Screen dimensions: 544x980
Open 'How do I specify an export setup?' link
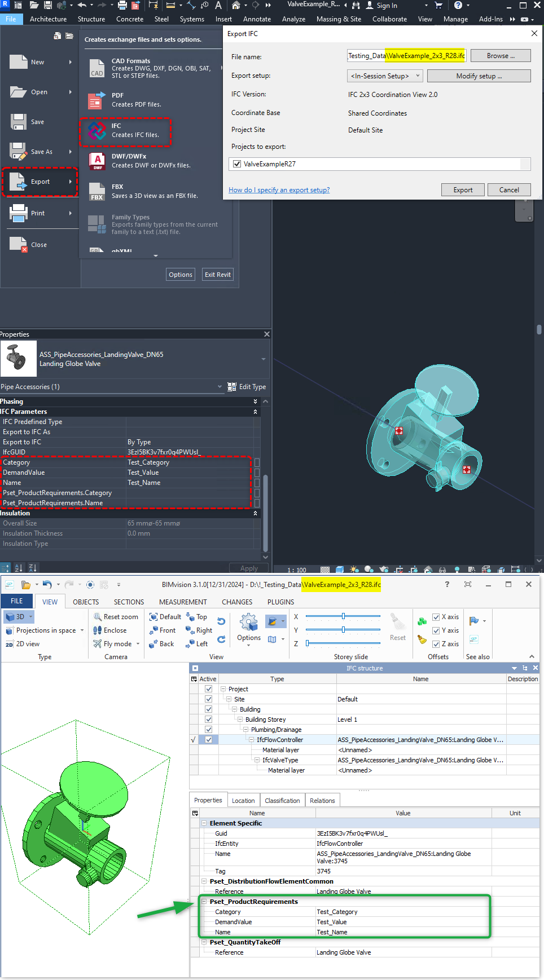[279, 190]
